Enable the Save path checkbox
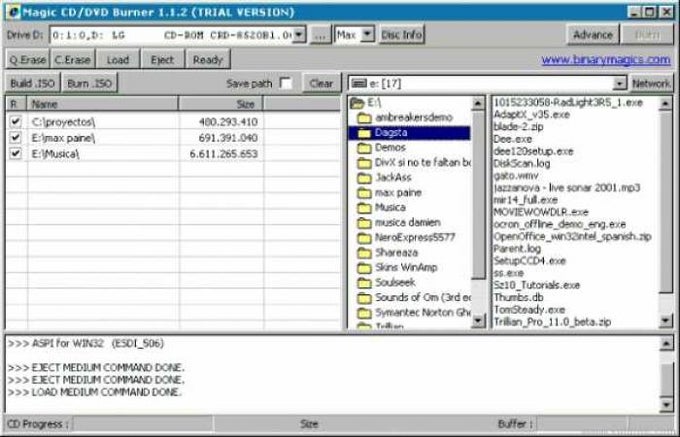Screen dimensions: 680x437 [x=285, y=83]
